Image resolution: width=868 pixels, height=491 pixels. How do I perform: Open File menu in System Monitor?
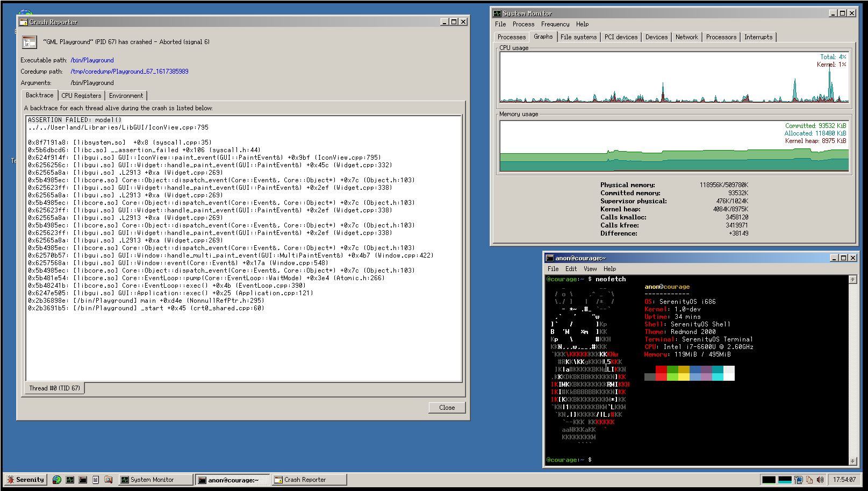tap(500, 24)
